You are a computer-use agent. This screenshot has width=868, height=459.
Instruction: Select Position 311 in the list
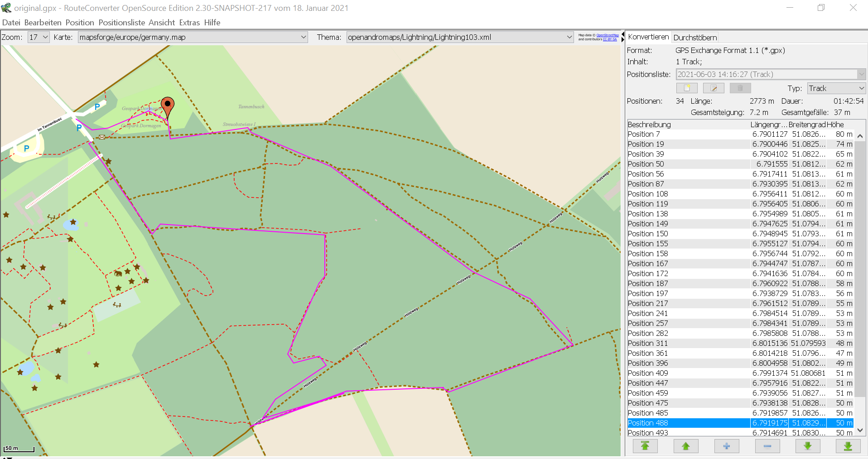[x=648, y=343]
